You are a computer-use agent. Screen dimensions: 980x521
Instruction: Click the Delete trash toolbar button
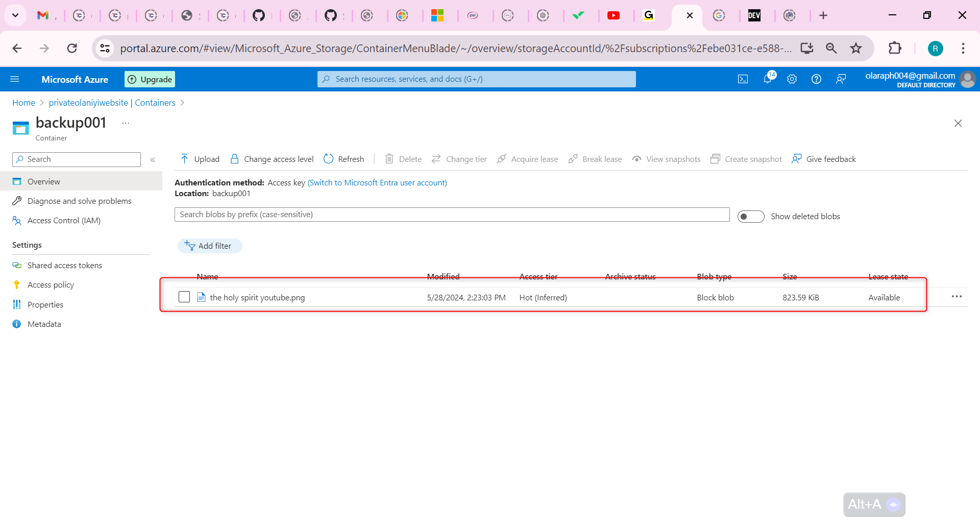tap(403, 159)
